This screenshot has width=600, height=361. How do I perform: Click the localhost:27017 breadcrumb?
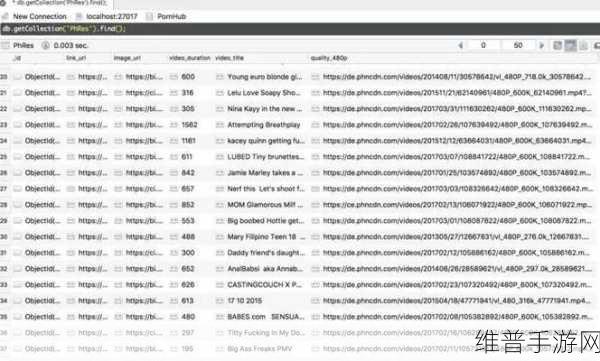(x=112, y=16)
